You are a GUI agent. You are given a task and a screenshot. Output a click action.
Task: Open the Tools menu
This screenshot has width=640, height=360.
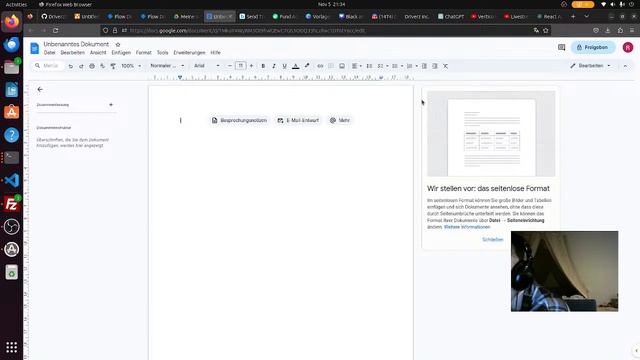pos(162,53)
